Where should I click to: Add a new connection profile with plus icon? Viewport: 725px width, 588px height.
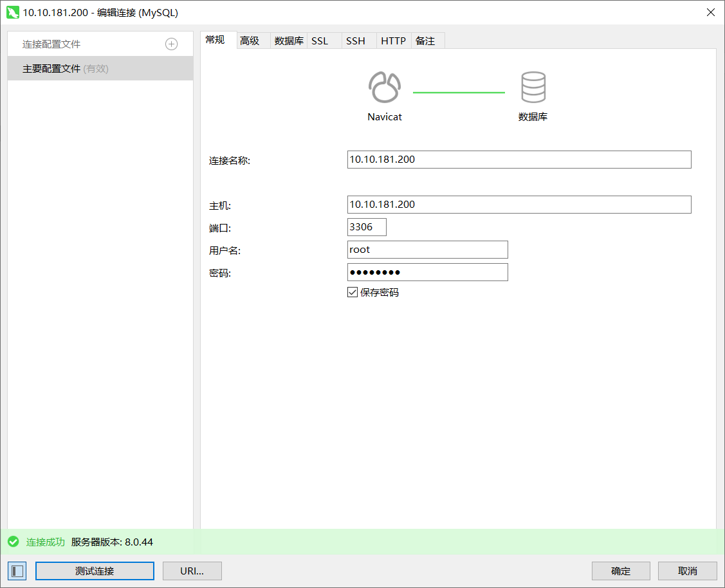pos(172,44)
